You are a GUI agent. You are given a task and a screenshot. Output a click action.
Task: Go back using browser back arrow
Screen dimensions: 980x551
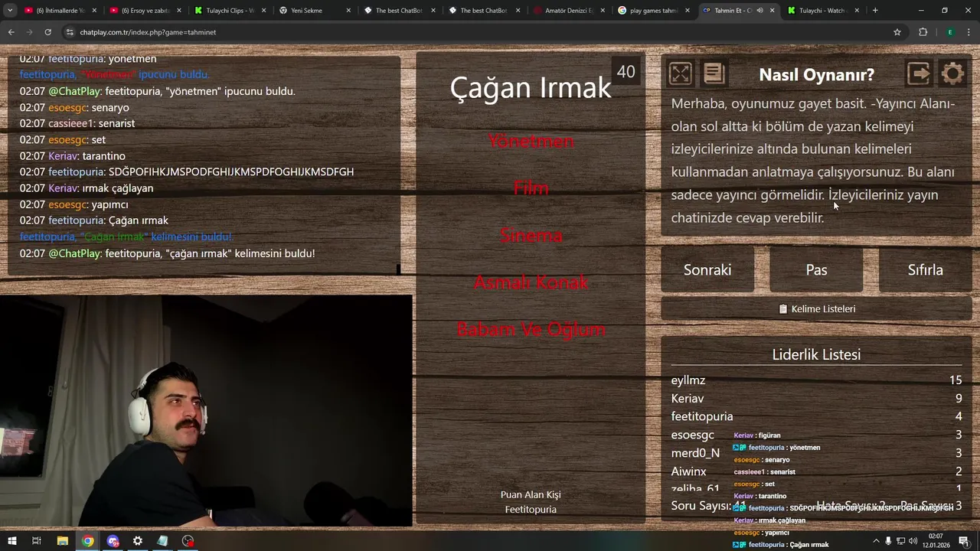coord(11,32)
